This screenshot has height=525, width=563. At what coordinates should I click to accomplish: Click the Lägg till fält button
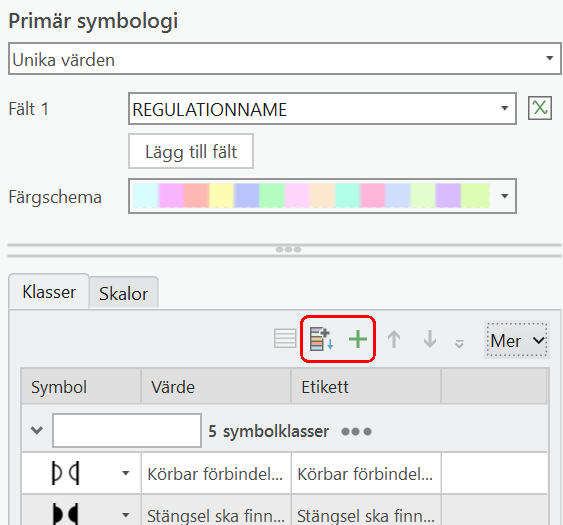click(x=191, y=151)
